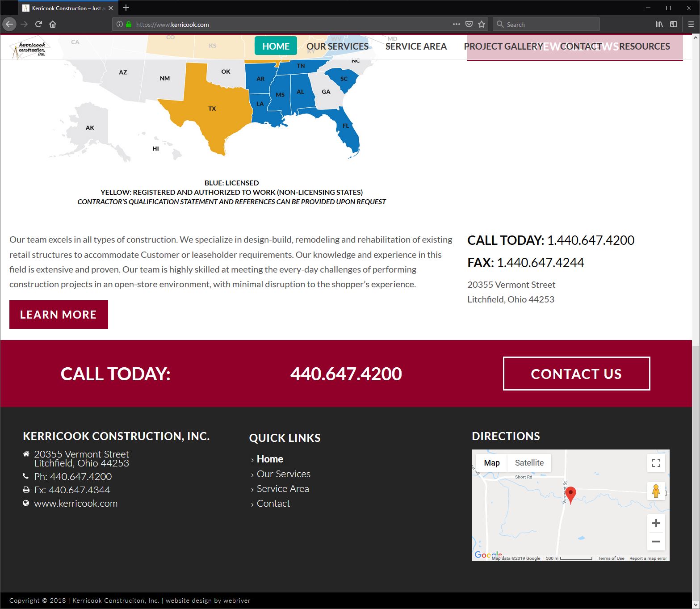Screen dimensions: 700x609
Task: Click Oklahoma on the service map
Action: pyautogui.click(x=226, y=72)
